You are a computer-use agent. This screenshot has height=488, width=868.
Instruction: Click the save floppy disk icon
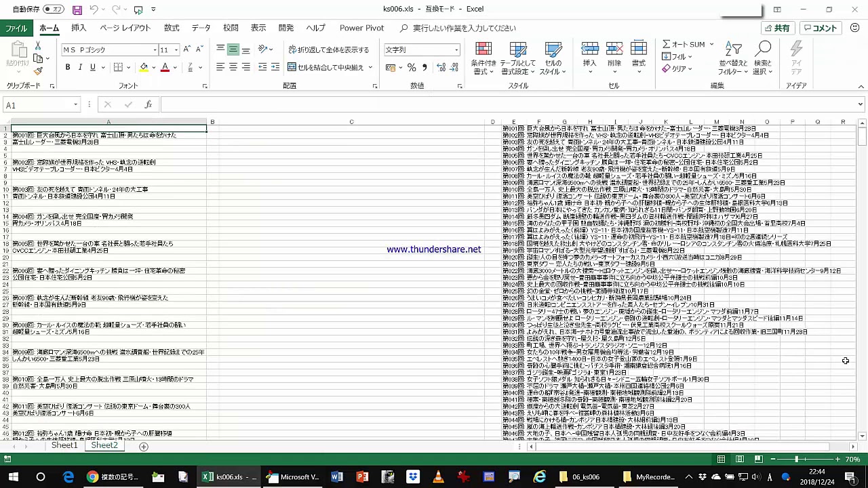[77, 9]
